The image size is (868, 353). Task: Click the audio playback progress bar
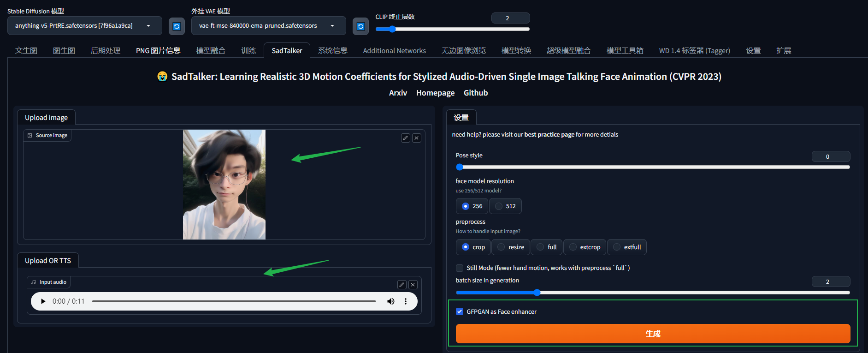click(x=234, y=301)
